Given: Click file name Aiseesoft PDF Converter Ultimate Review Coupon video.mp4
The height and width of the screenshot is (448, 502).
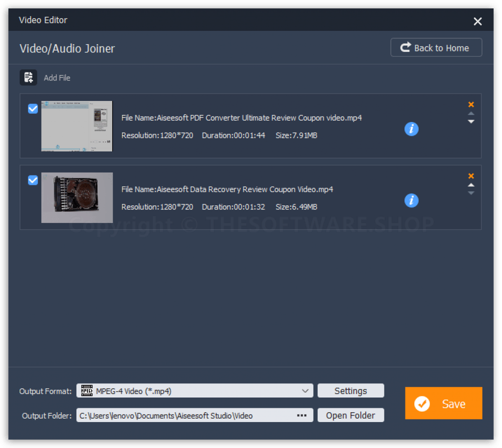Looking at the screenshot, I should coord(241,118).
